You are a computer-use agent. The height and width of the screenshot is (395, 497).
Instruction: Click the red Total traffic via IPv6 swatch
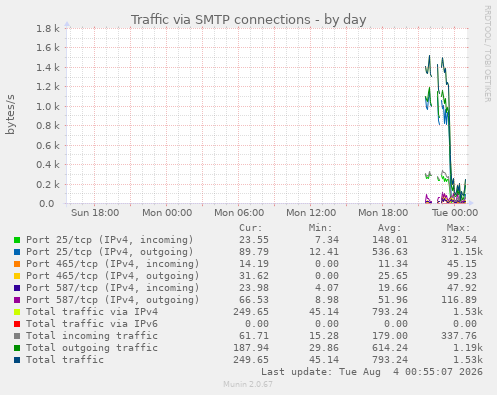(17, 324)
